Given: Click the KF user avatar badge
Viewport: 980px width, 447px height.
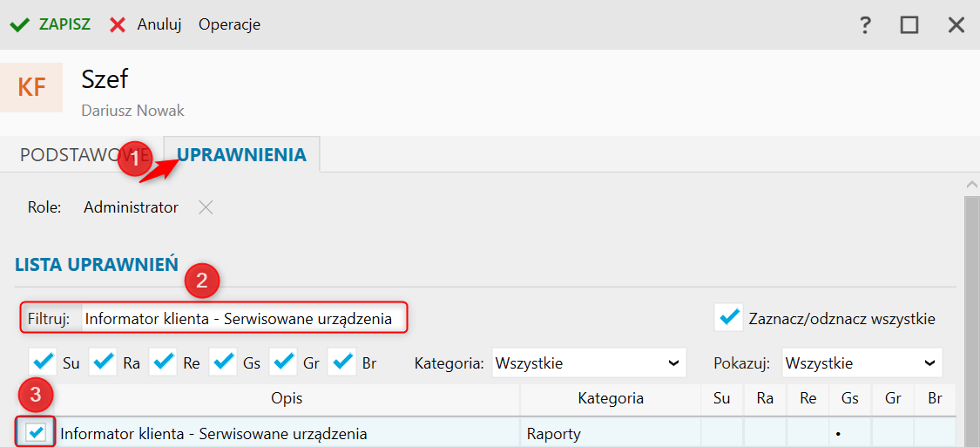Looking at the screenshot, I should pyautogui.click(x=32, y=88).
